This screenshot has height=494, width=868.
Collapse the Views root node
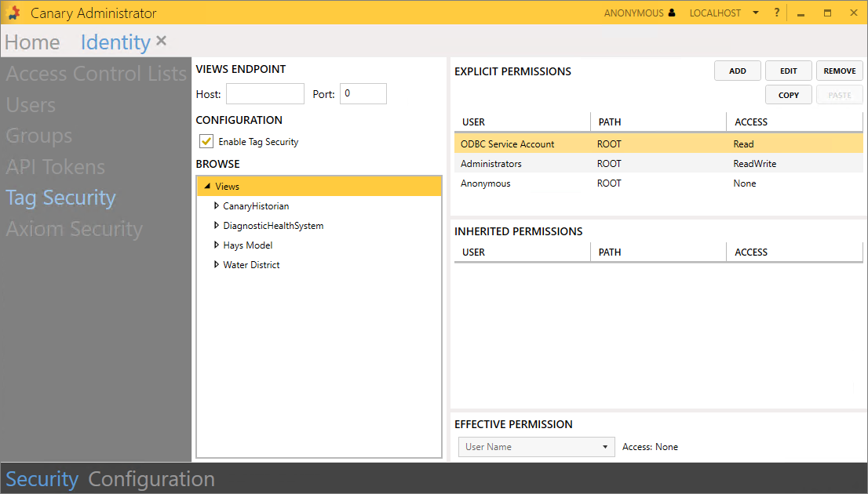click(x=207, y=187)
